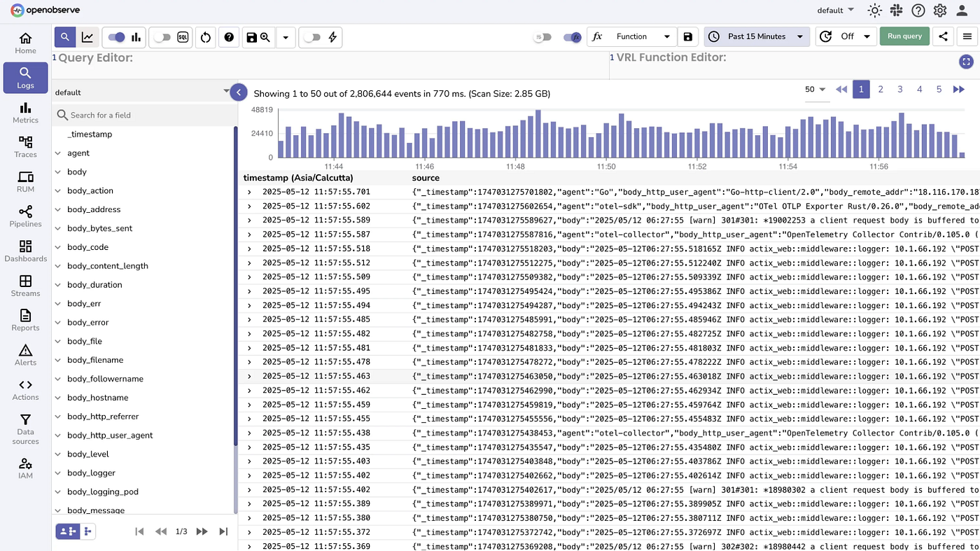Switch field list to tree view icon

88,531
